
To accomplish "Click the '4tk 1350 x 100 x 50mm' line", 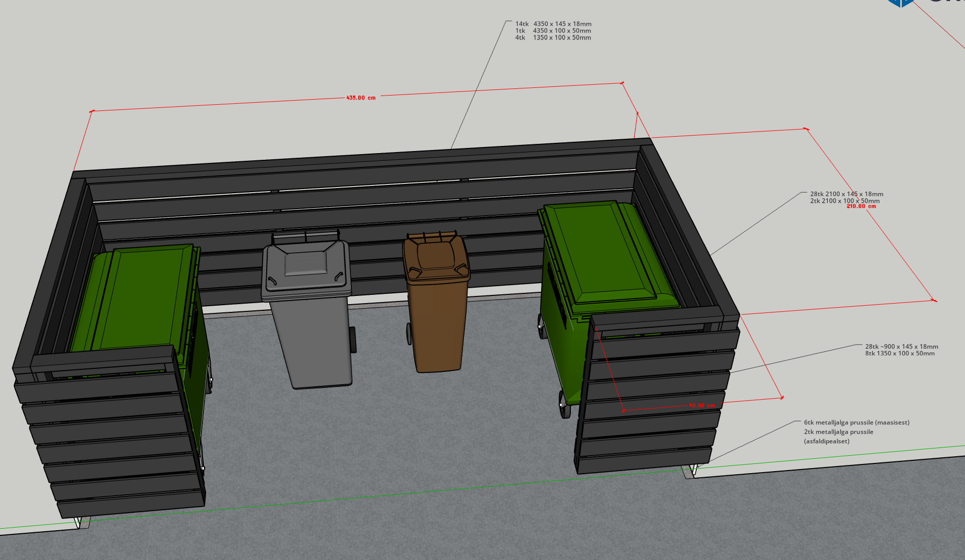I will tap(553, 38).
